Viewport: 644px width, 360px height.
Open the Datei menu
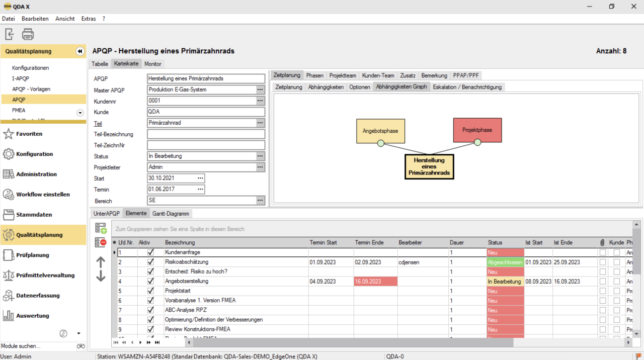pyautogui.click(x=9, y=19)
